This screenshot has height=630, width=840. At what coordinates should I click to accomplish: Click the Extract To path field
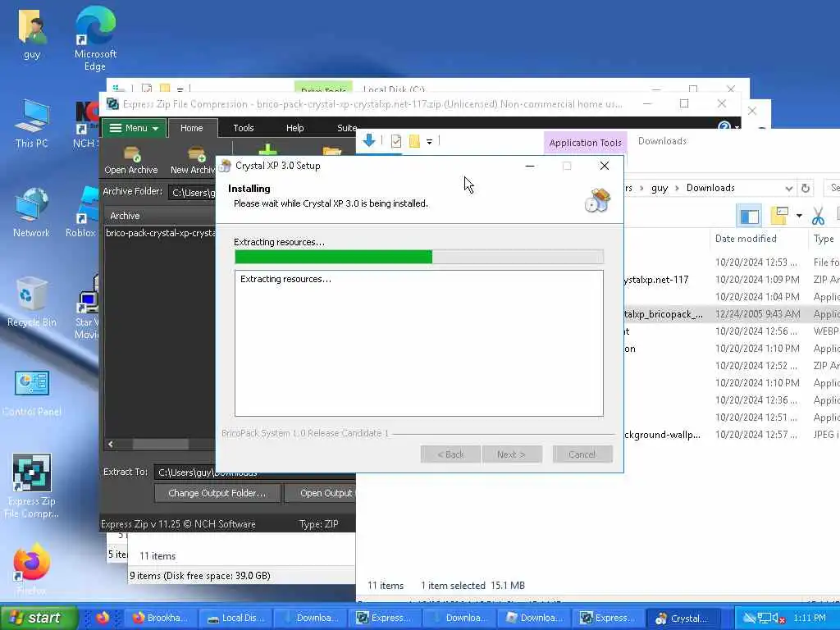255,472
